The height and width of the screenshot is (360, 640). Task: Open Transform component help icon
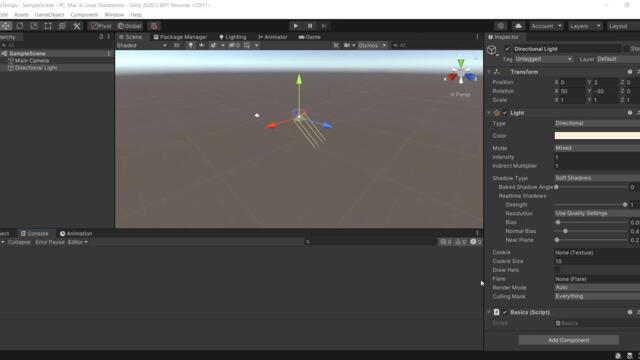click(630, 72)
